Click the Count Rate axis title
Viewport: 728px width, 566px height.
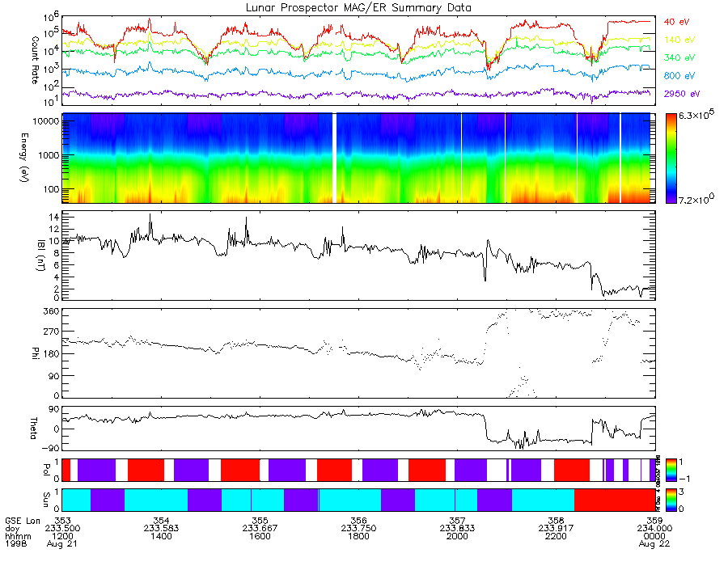coord(35,61)
